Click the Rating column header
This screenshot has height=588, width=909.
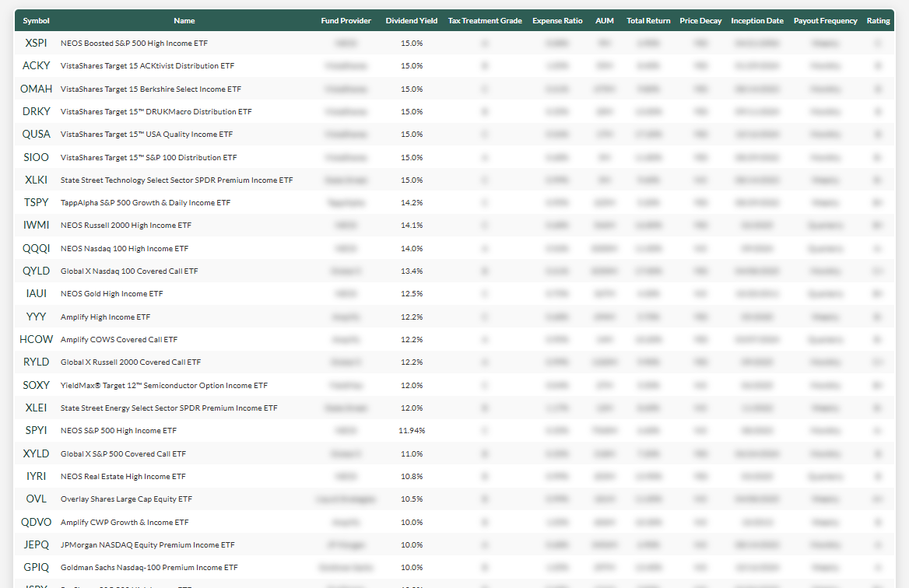879,21
